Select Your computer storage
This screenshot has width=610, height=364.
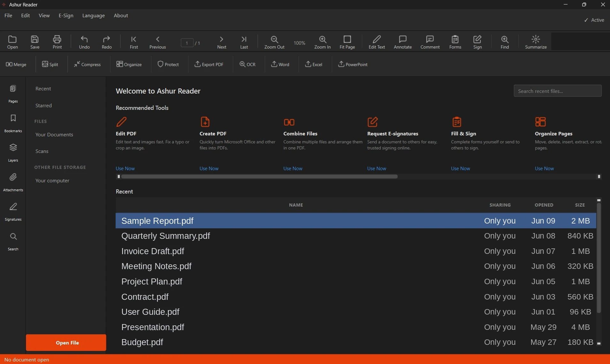coord(52,180)
